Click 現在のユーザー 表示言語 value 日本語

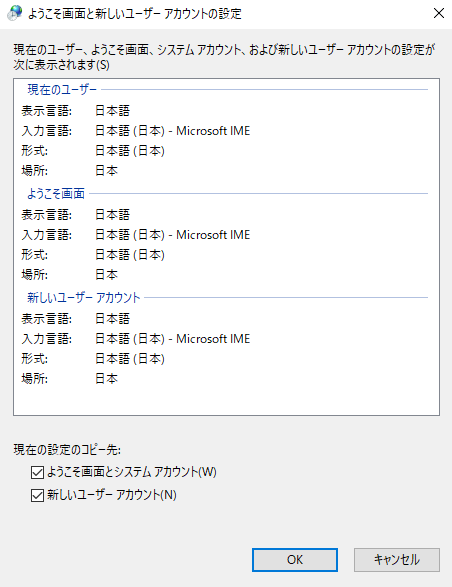coord(112,111)
